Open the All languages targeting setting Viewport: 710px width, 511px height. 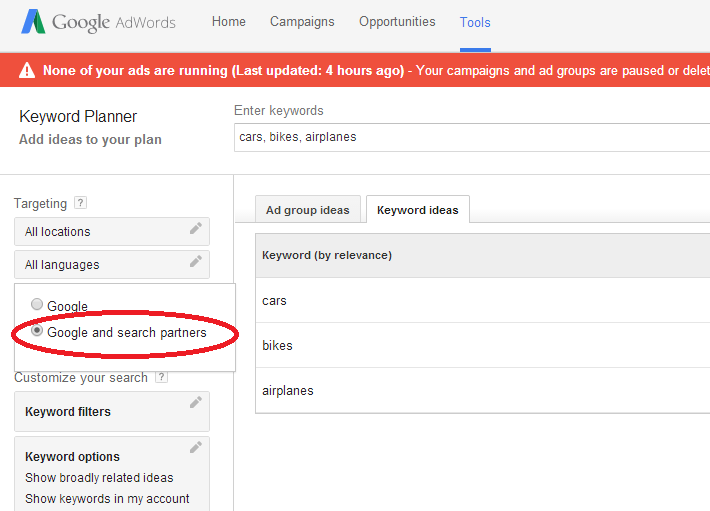pyautogui.click(x=100, y=265)
